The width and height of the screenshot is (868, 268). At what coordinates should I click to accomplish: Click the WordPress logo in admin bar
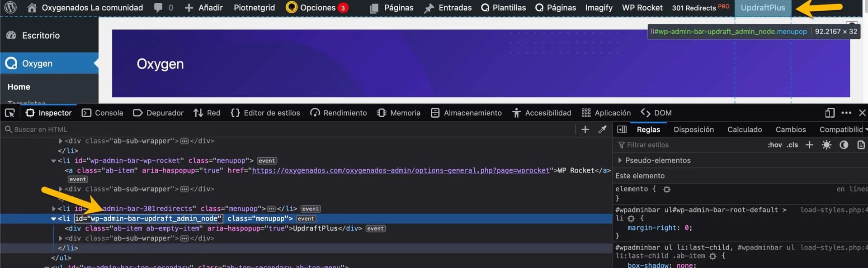tap(10, 8)
